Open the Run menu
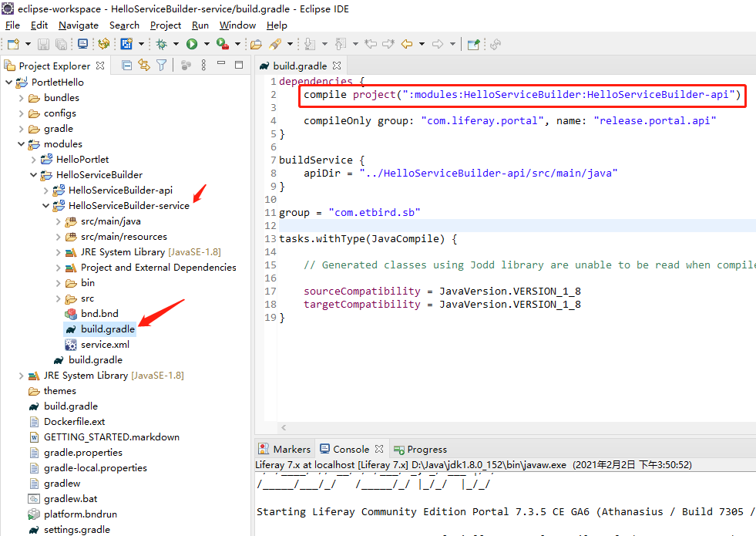756x536 pixels. coord(200,25)
